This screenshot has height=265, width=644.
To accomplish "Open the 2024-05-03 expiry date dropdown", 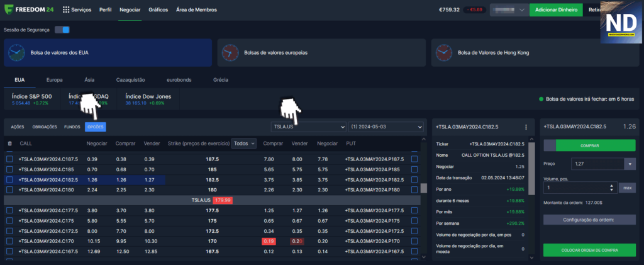I will [386, 127].
